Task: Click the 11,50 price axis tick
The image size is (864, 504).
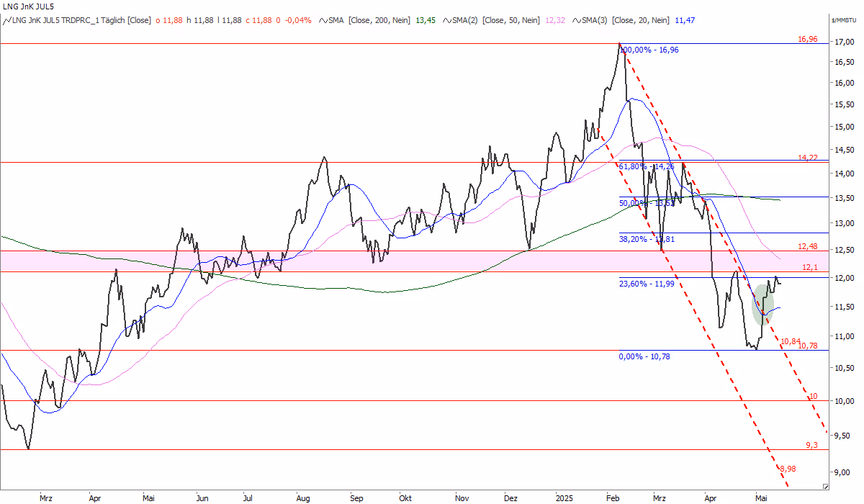Action: (x=844, y=307)
